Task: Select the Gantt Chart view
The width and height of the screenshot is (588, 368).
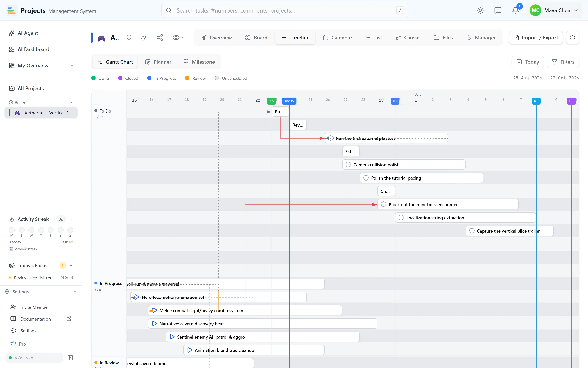Action: (x=115, y=62)
